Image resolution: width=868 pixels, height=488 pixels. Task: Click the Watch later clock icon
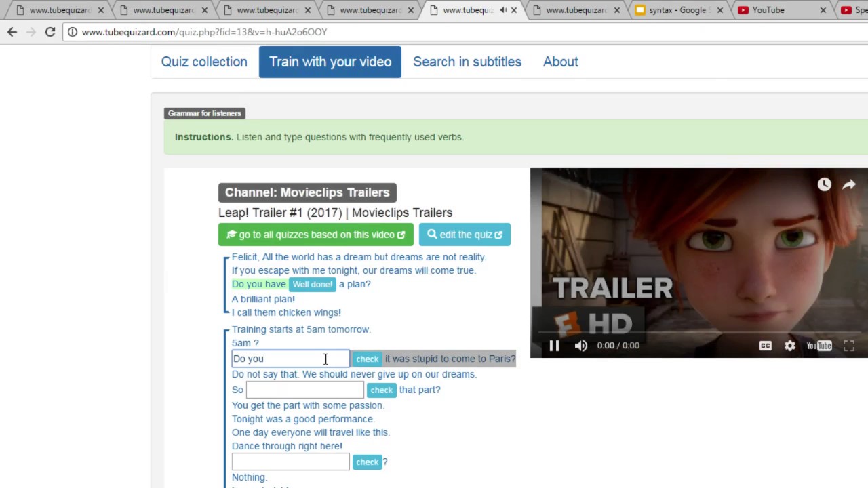(824, 184)
